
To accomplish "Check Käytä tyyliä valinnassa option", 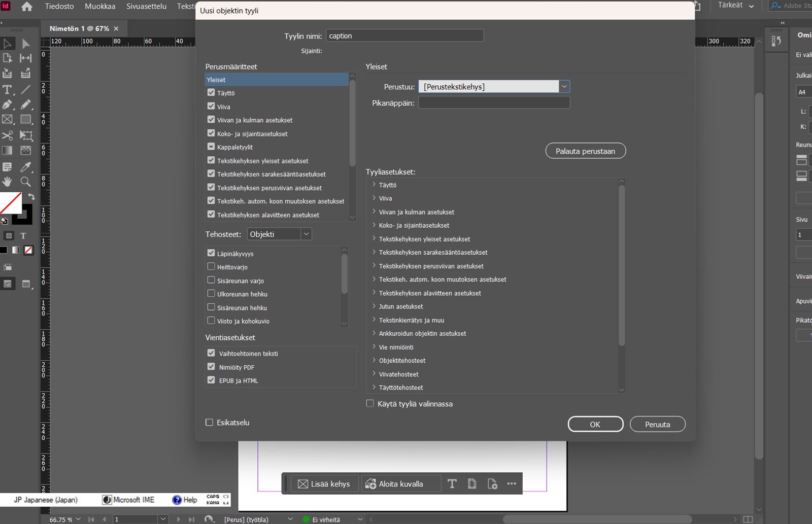I will pyautogui.click(x=370, y=404).
